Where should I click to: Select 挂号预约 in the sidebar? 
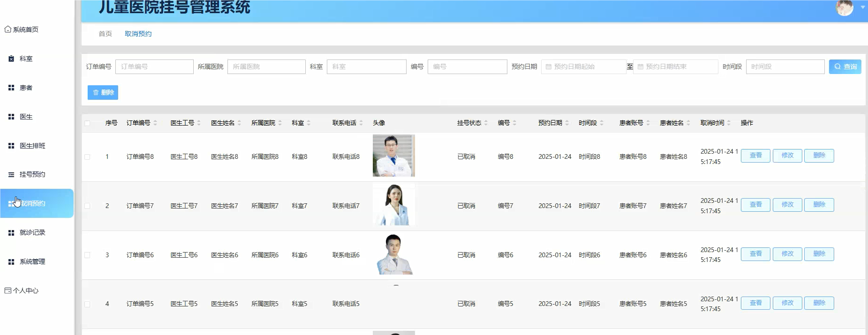click(32, 175)
